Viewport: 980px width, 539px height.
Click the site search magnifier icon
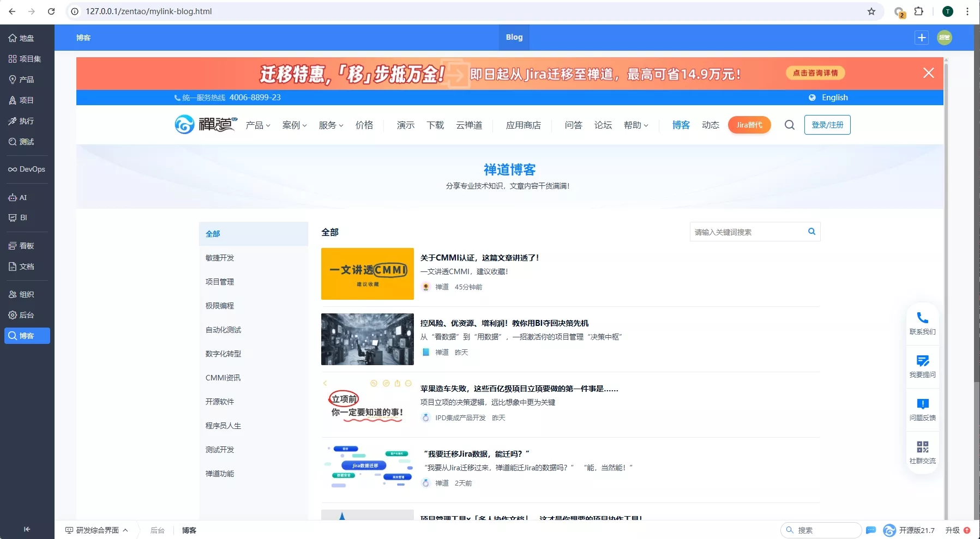pyautogui.click(x=789, y=125)
